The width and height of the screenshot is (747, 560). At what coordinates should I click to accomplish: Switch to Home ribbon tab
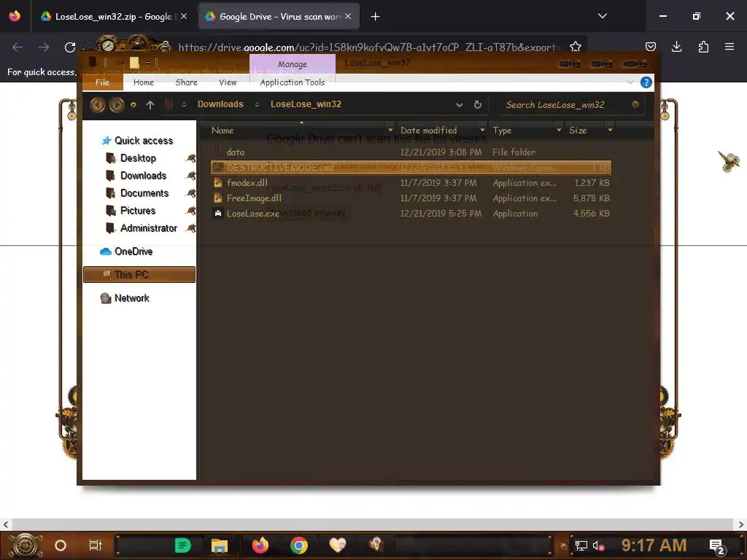click(144, 82)
